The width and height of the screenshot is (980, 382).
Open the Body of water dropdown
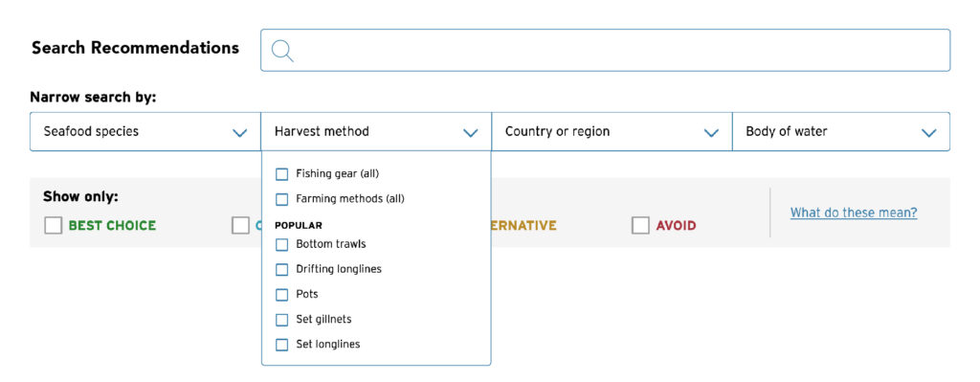pyautogui.click(x=841, y=131)
